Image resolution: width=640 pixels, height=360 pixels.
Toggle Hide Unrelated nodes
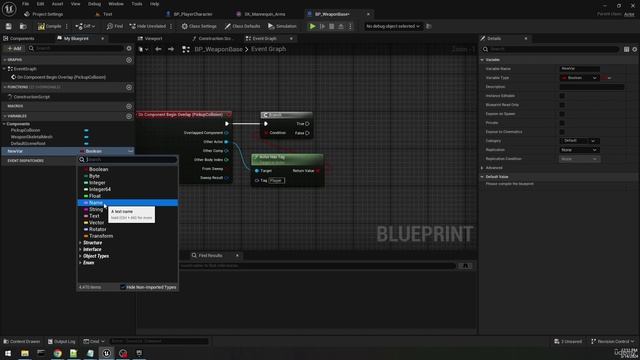[x=147, y=26]
